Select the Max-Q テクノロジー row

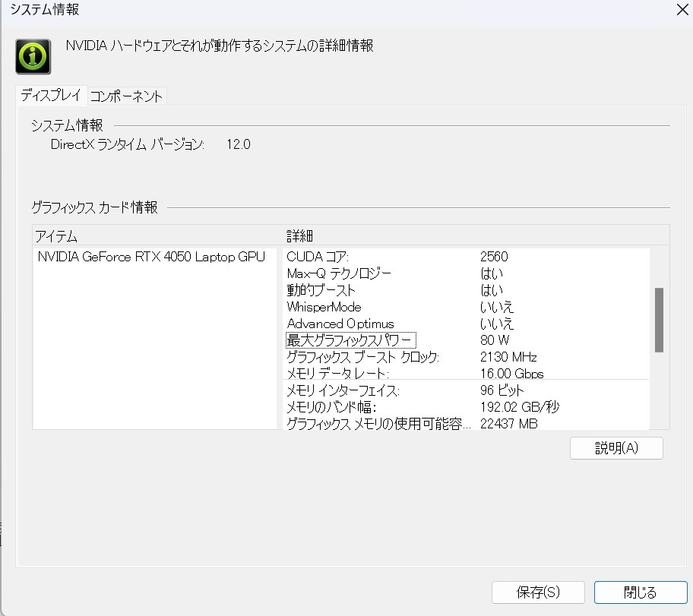point(466,273)
